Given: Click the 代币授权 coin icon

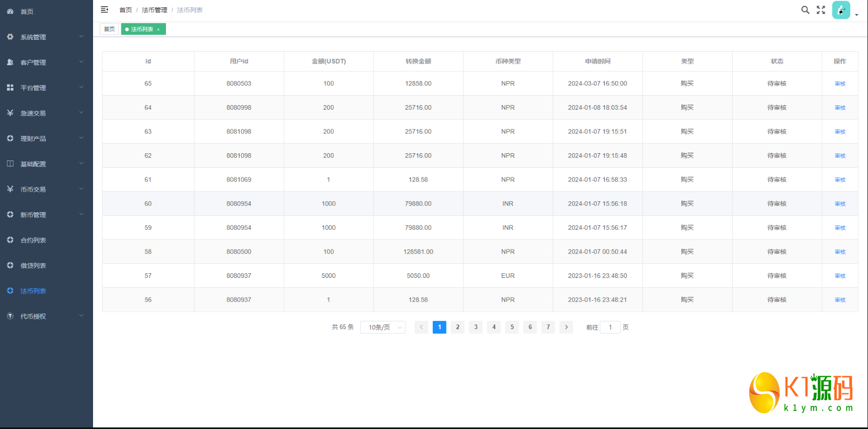Looking at the screenshot, I should (x=10, y=316).
